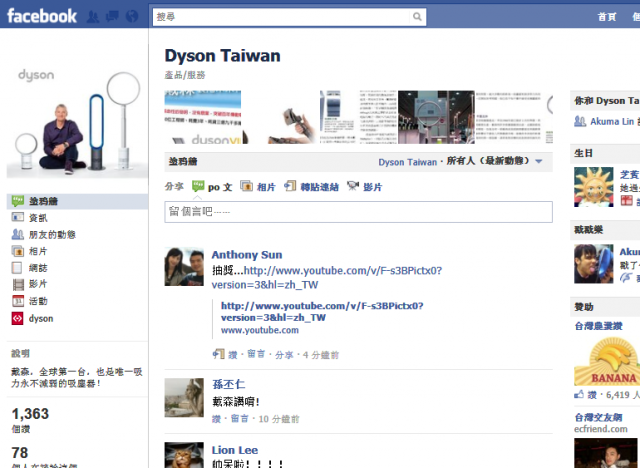The height and width of the screenshot is (468, 640).
Task: Open the hand vacuum photo thumbnail
Action: point(280,117)
